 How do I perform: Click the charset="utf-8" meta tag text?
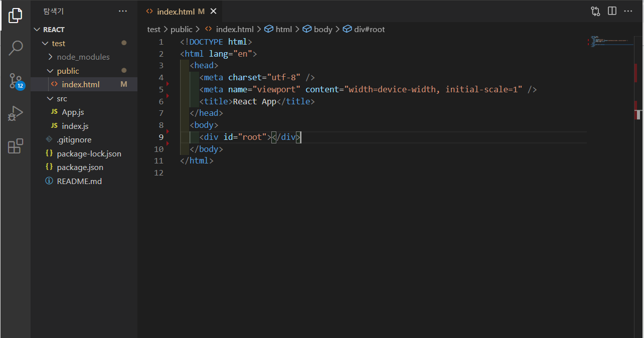click(x=264, y=78)
